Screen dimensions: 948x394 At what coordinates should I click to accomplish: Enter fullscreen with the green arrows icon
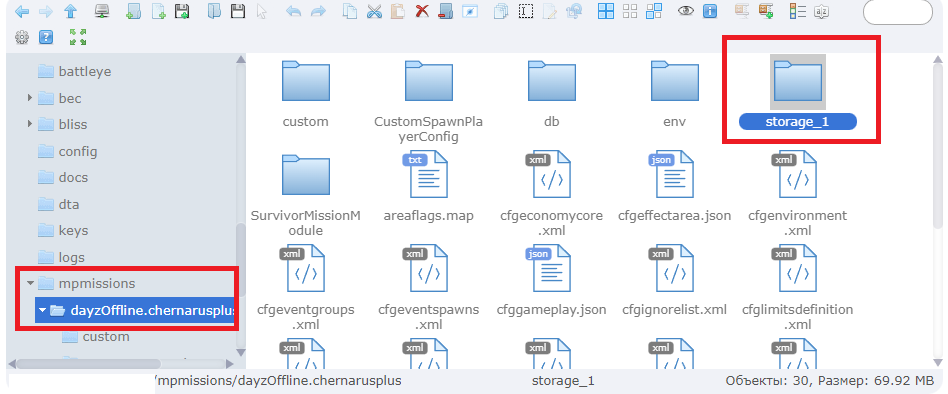(77, 37)
